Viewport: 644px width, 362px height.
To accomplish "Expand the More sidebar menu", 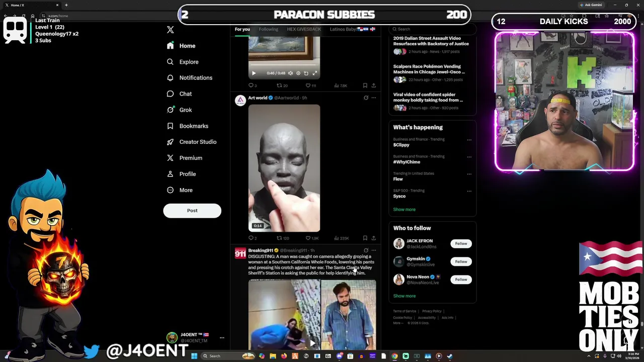I will point(180,190).
